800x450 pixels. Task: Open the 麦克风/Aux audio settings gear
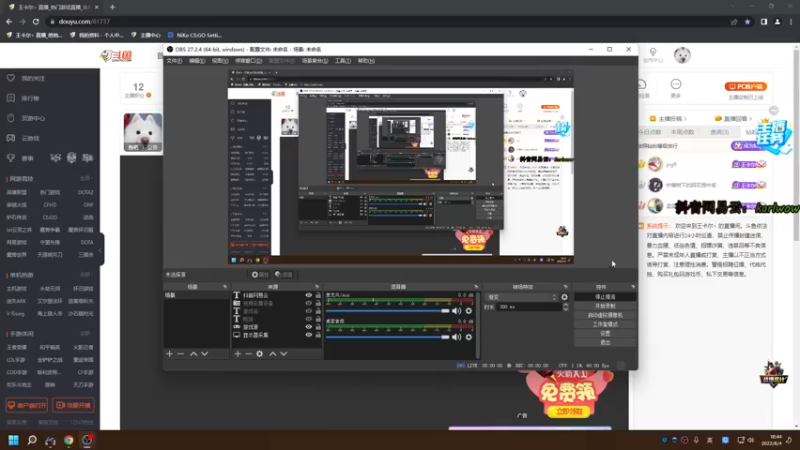coord(468,311)
